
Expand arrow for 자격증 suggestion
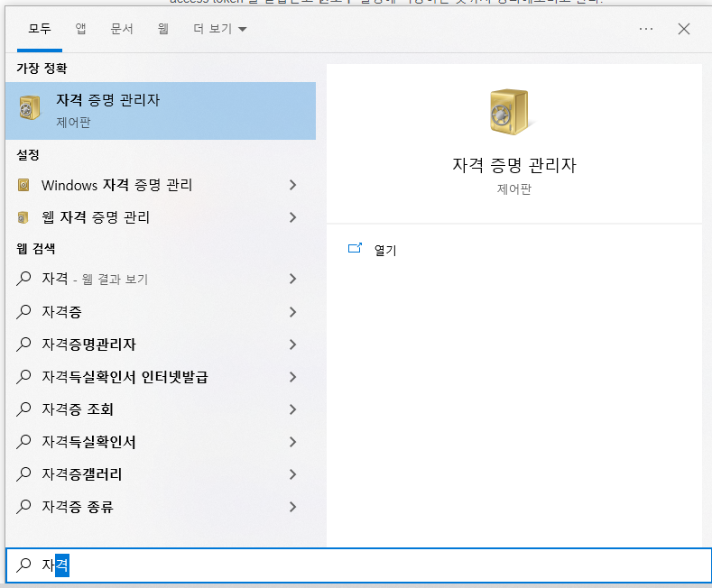click(293, 312)
